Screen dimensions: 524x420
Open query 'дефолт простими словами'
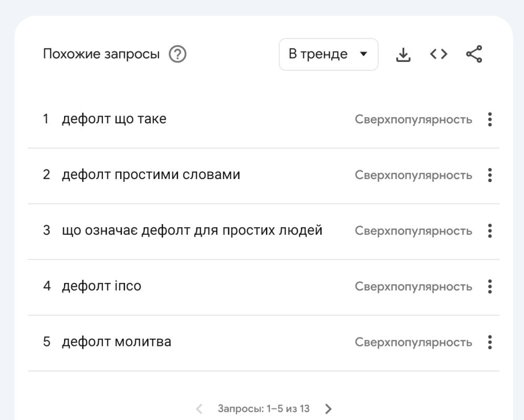(x=151, y=175)
